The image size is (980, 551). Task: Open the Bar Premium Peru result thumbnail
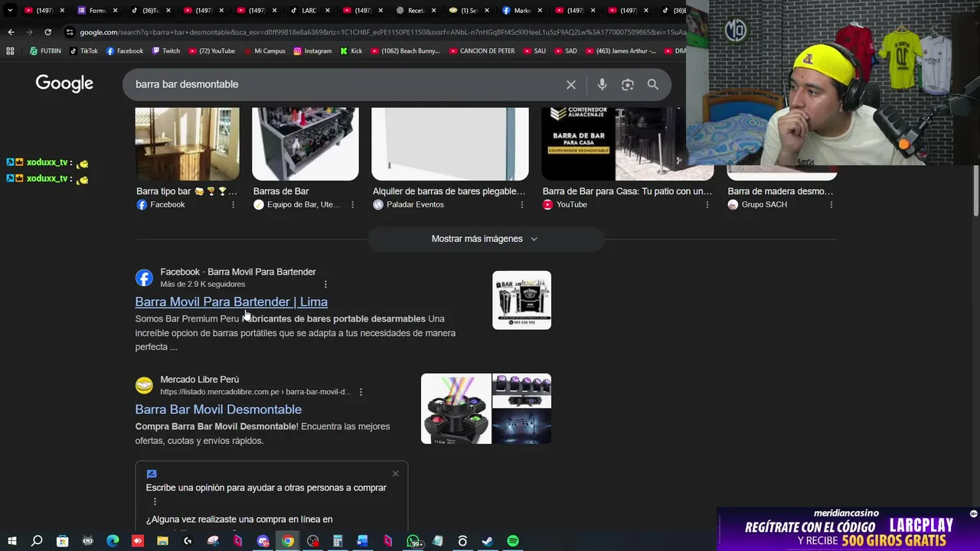(521, 300)
